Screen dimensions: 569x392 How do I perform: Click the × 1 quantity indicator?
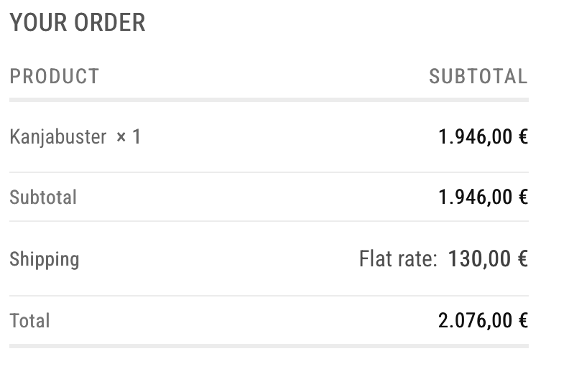click(129, 136)
